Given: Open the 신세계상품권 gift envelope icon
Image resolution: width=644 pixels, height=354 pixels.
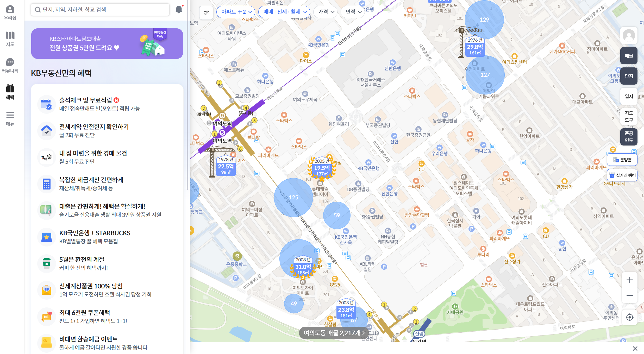Looking at the screenshot, I should [x=47, y=290].
